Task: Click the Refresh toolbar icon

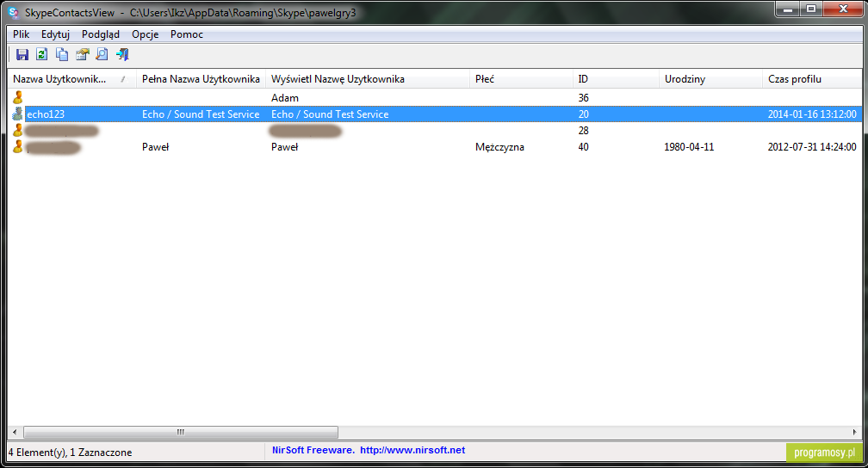Action: (x=42, y=54)
